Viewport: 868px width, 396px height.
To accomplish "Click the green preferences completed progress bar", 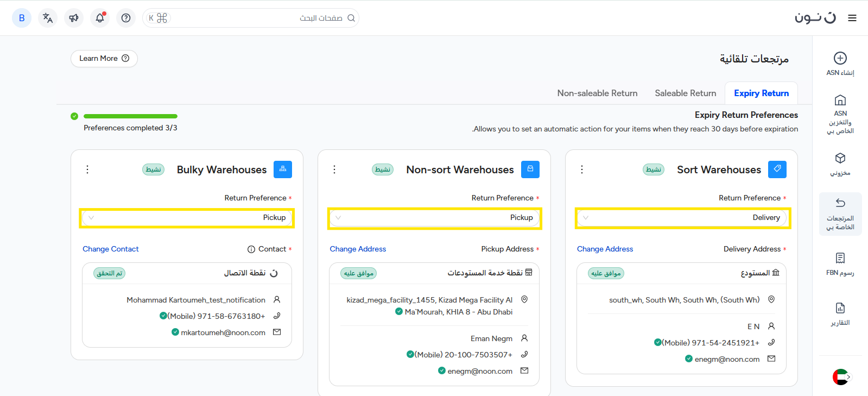I will click(x=130, y=116).
